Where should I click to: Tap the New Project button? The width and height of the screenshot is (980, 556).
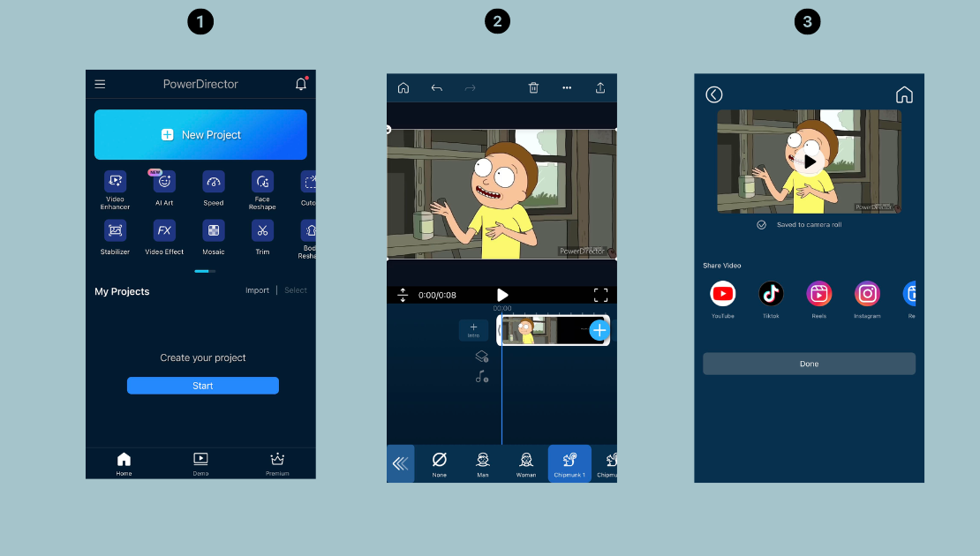pyautogui.click(x=200, y=134)
